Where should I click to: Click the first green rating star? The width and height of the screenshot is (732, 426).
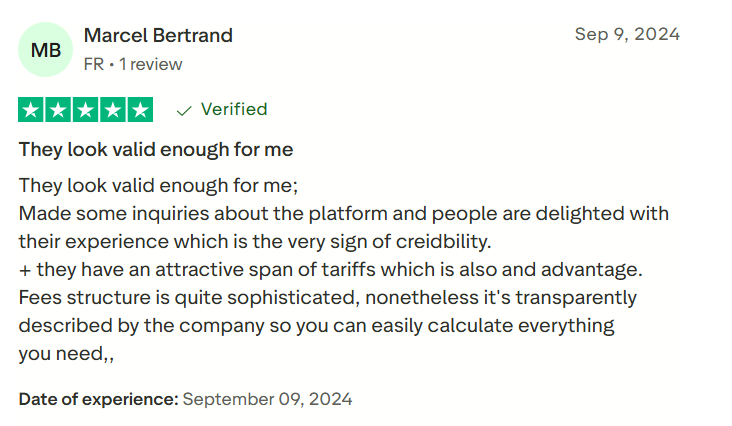pos(32,109)
